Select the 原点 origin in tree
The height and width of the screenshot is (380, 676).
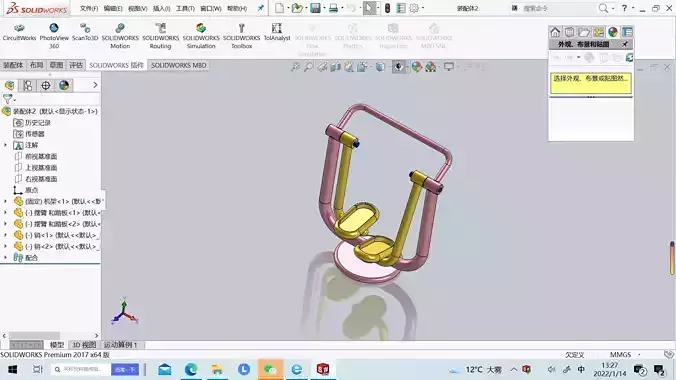pos(31,190)
